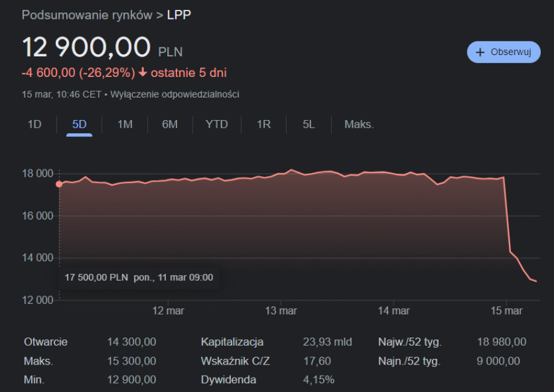Switch the chart to 6M
The height and width of the screenshot is (392, 554).
point(170,124)
